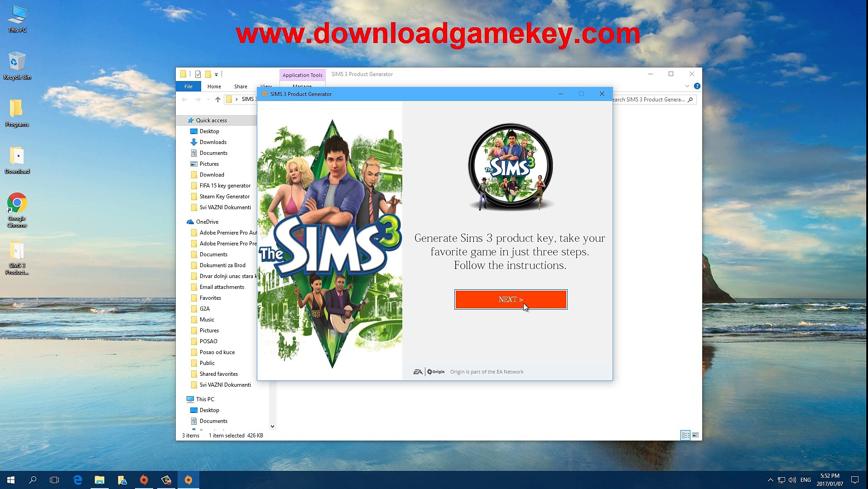
Task: Select the Google Chrome desktop shortcut
Action: (x=17, y=210)
